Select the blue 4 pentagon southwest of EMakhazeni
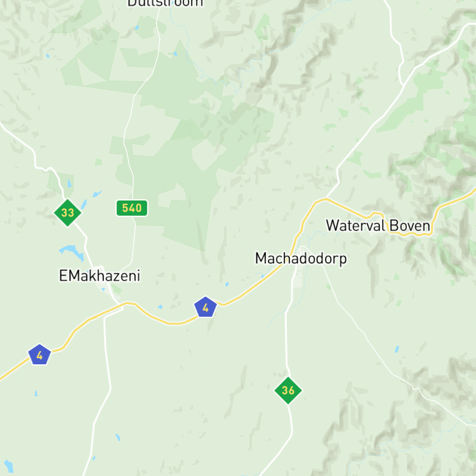Screen dimensions: 476x476 pos(39,355)
